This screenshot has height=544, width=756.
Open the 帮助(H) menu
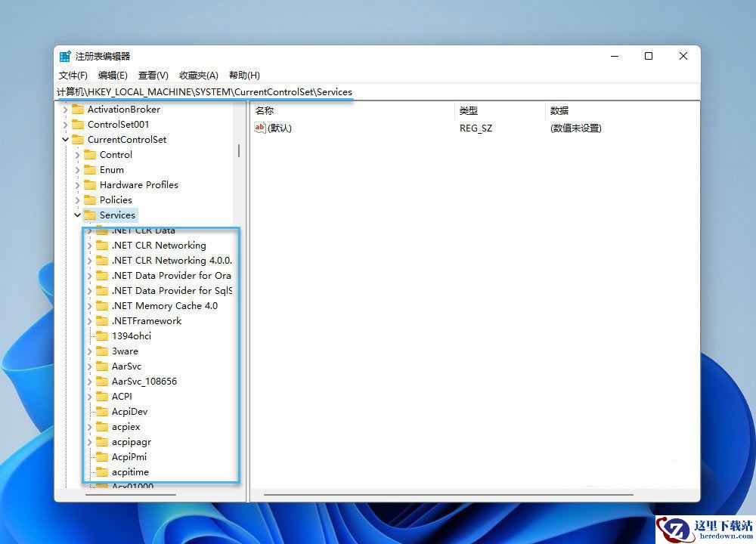click(x=244, y=75)
